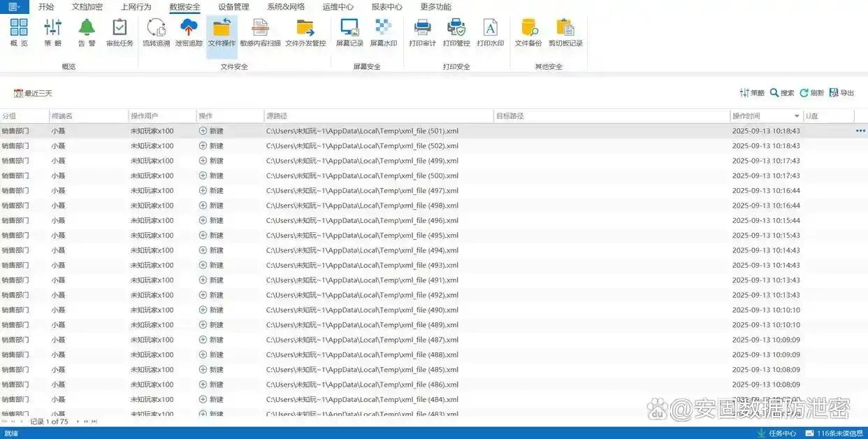
Task: Sort by the 目标路径 column header
Action: click(612, 115)
